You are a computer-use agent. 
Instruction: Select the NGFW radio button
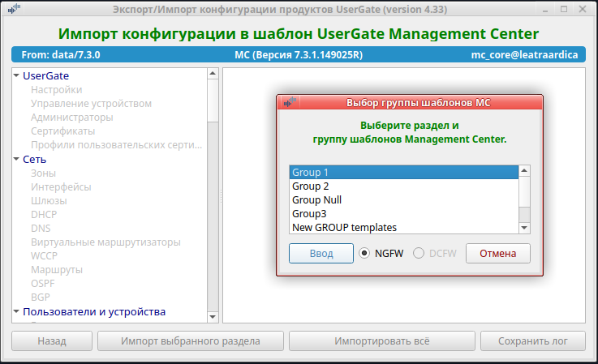365,254
